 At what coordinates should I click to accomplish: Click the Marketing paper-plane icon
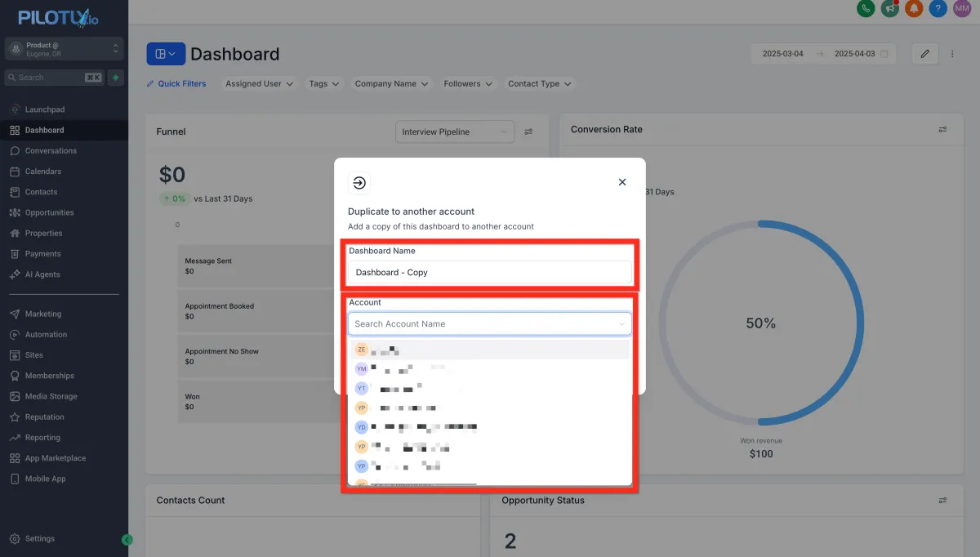[16, 314]
